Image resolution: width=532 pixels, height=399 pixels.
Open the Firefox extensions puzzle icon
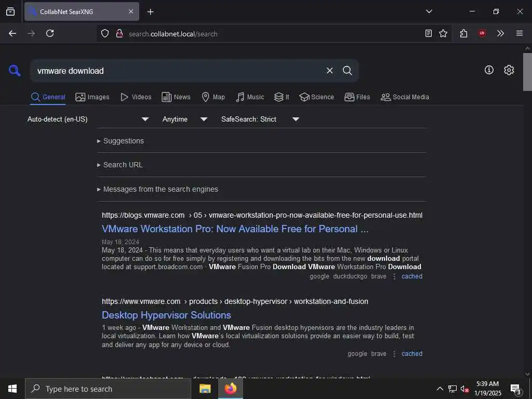[464, 33]
